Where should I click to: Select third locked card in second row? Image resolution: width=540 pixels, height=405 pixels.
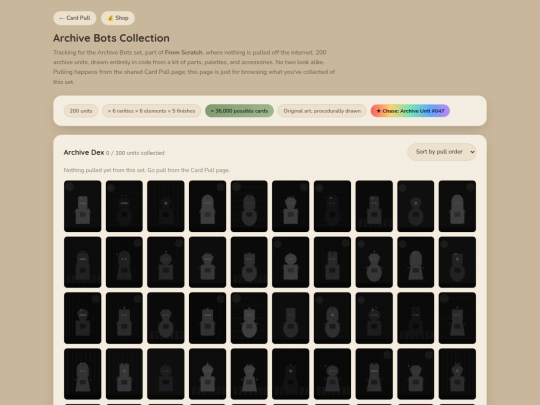[166, 262]
